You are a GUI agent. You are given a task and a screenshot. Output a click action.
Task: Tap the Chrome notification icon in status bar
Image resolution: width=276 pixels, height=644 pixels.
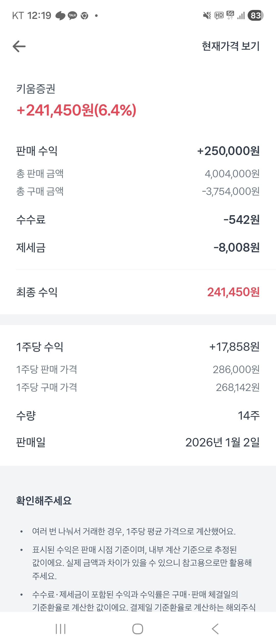click(84, 16)
